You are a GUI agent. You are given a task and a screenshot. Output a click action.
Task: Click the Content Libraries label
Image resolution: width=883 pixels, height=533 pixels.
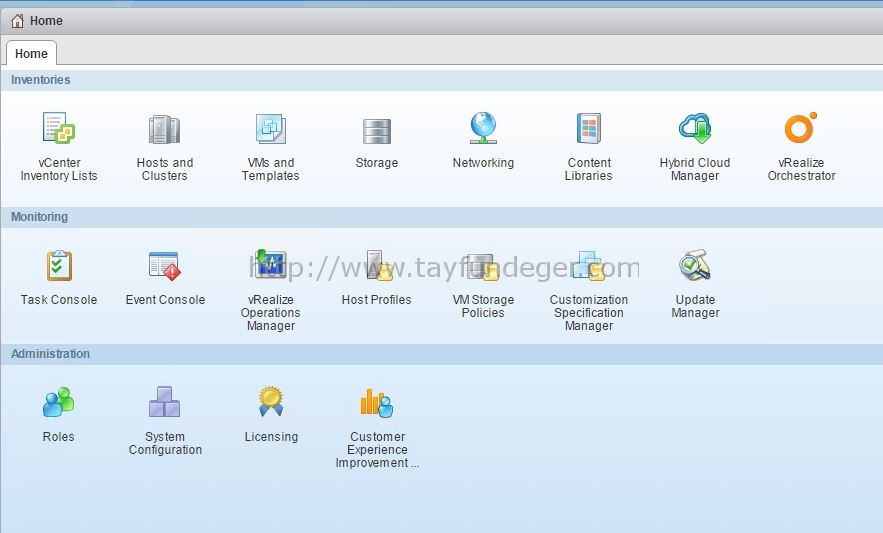click(589, 169)
